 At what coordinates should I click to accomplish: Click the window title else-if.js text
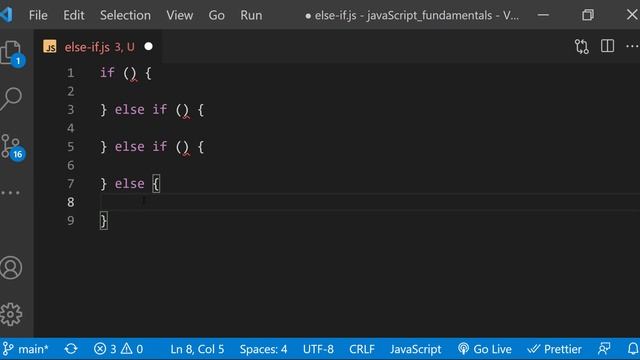[x=336, y=16]
